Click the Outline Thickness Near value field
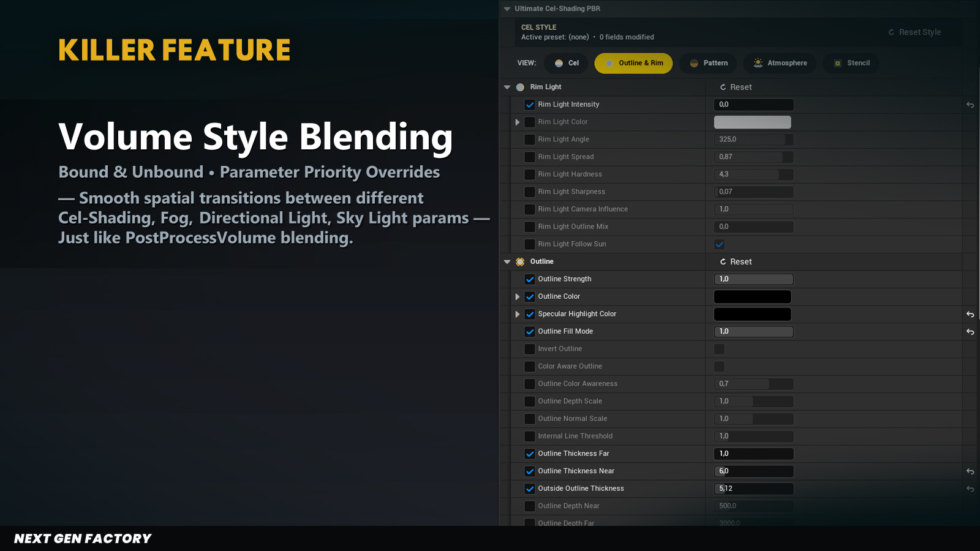This screenshot has height=551, width=980. [x=754, y=471]
